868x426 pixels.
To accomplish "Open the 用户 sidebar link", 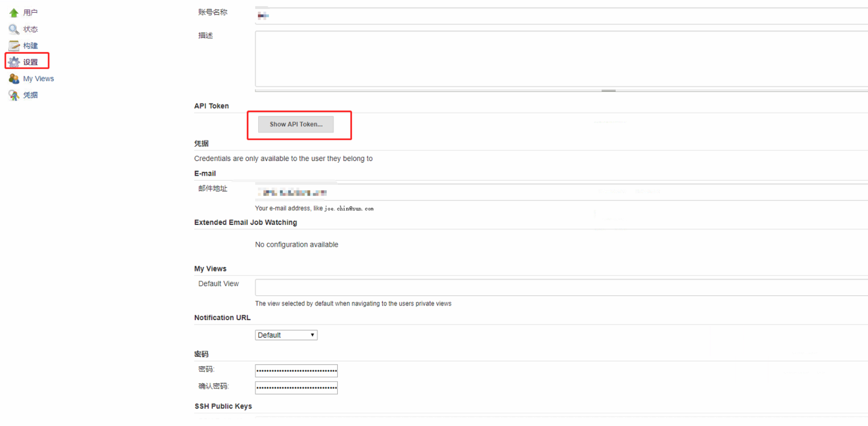I will click(x=30, y=13).
